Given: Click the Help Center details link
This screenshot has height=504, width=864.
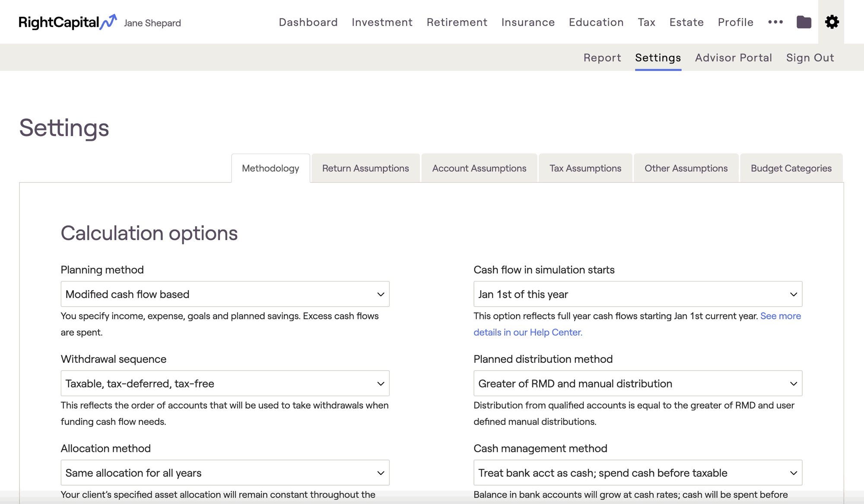Looking at the screenshot, I should click(x=527, y=333).
